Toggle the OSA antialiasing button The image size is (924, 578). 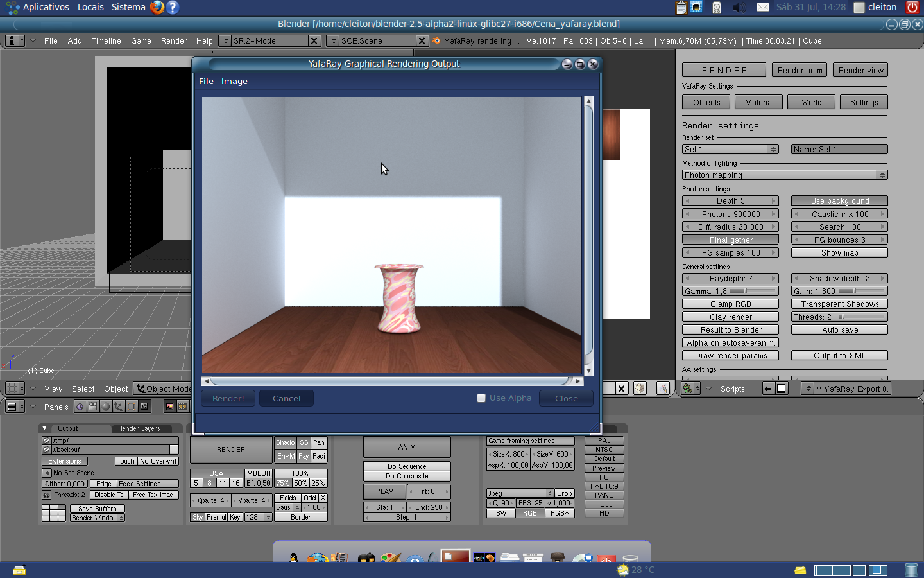(x=216, y=473)
